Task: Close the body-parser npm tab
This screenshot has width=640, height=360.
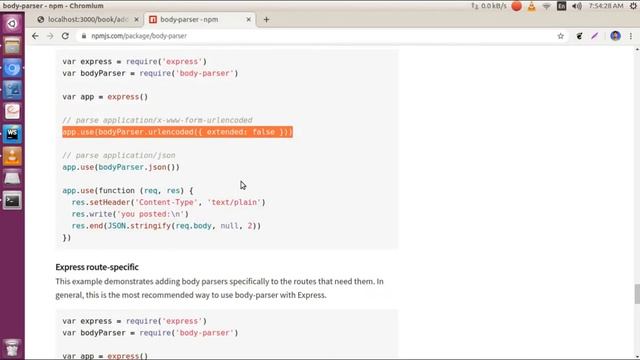Action: (248, 19)
